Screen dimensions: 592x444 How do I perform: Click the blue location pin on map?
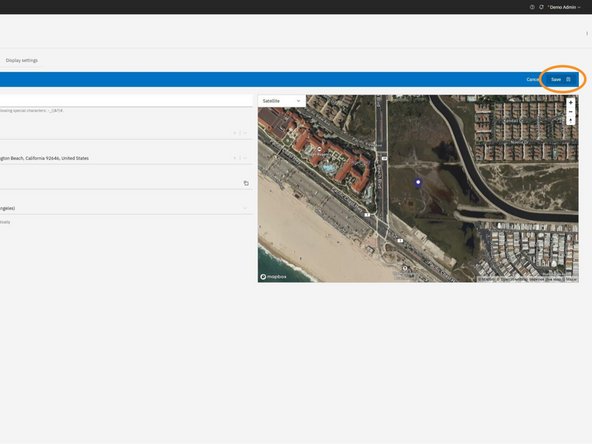click(x=418, y=183)
